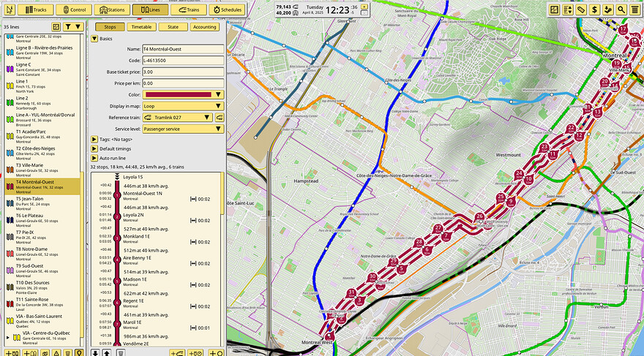This screenshot has width=644, height=356.
Task: Select the T5 Jean-Talon line
Action: tap(42, 203)
